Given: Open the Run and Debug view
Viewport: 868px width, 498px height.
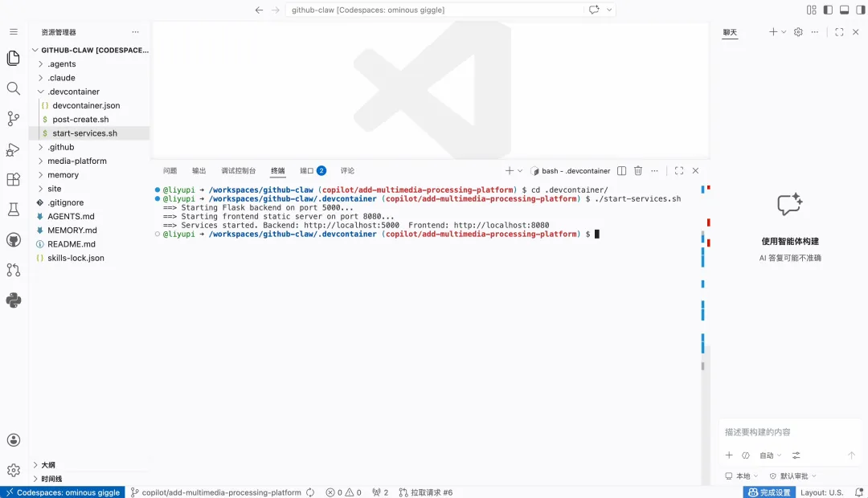Looking at the screenshot, I should (x=13, y=149).
